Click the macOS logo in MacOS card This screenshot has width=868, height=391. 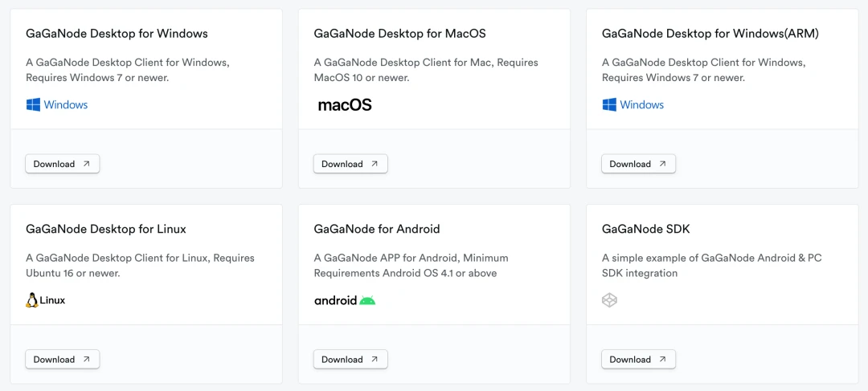click(344, 105)
